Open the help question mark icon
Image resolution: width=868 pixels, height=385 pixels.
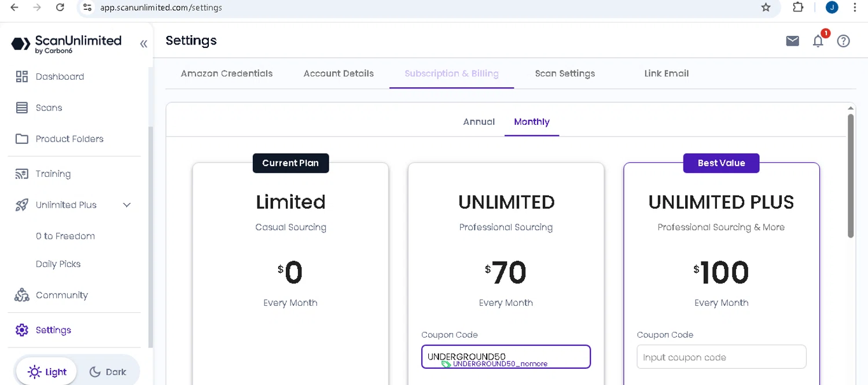pyautogui.click(x=843, y=40)
